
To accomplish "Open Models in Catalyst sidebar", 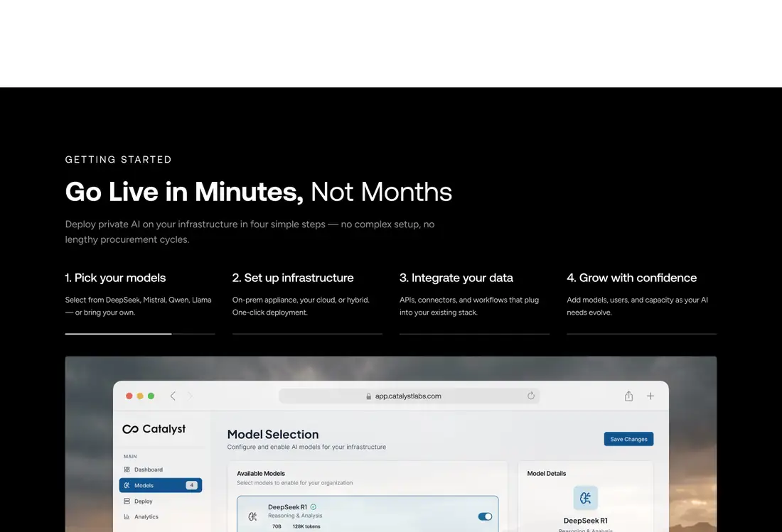I will coord(160,485).
